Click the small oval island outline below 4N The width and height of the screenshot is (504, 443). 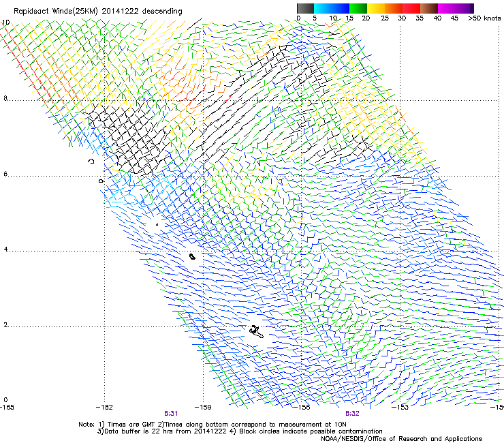point(192,256)
